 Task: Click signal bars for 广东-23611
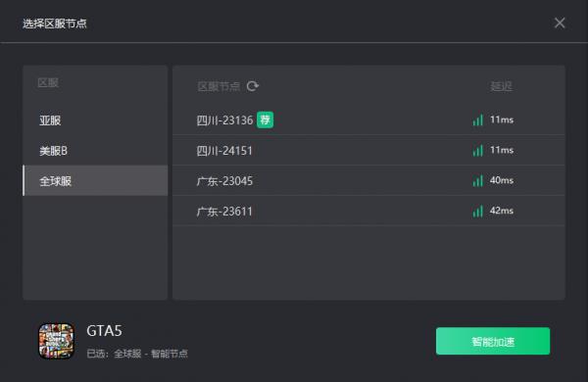478,211
